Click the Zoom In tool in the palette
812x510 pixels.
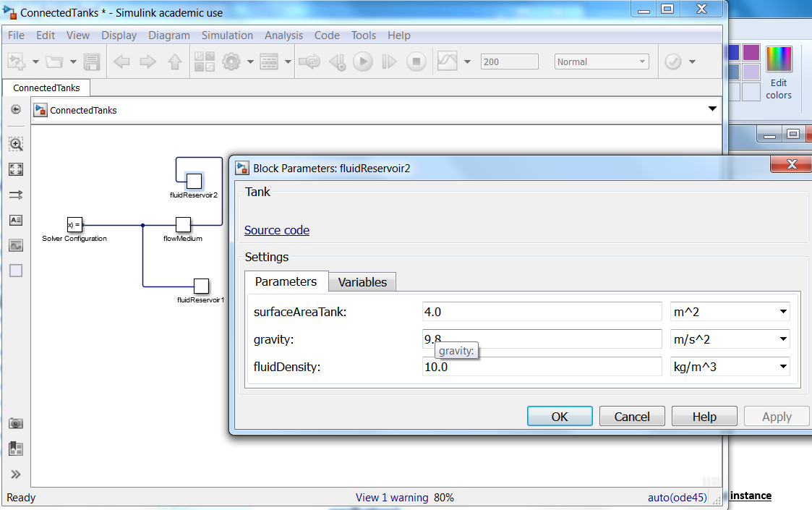tap(16, 144)
